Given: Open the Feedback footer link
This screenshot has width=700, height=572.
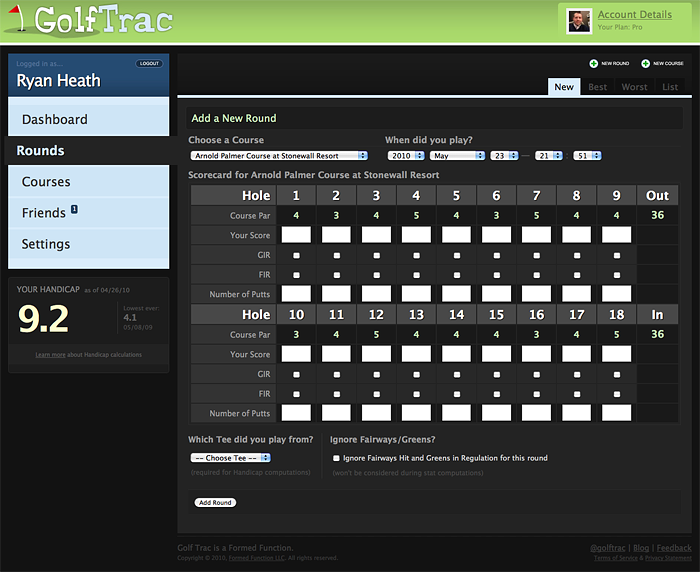Looking at the screenshot, I should 674,548.
